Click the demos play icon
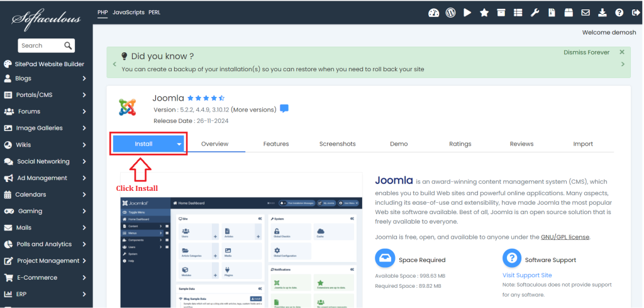644x308 pixels. 467,13
